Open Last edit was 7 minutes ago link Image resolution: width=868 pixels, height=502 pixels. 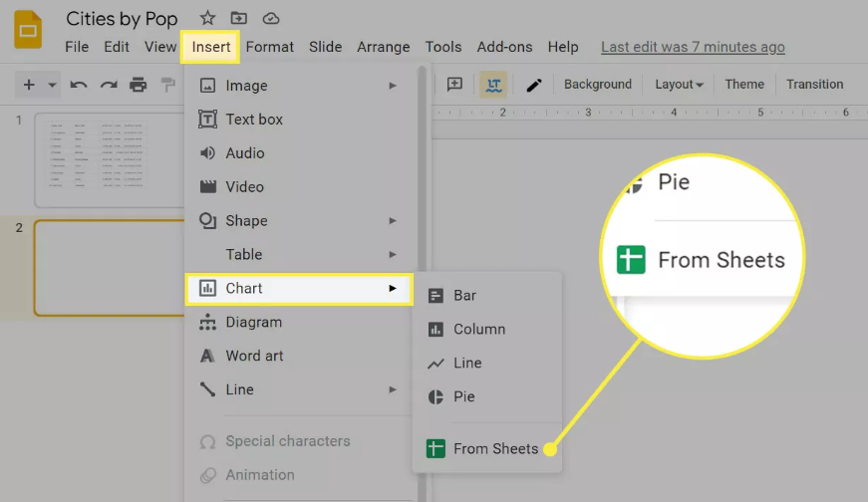point(693,47)
